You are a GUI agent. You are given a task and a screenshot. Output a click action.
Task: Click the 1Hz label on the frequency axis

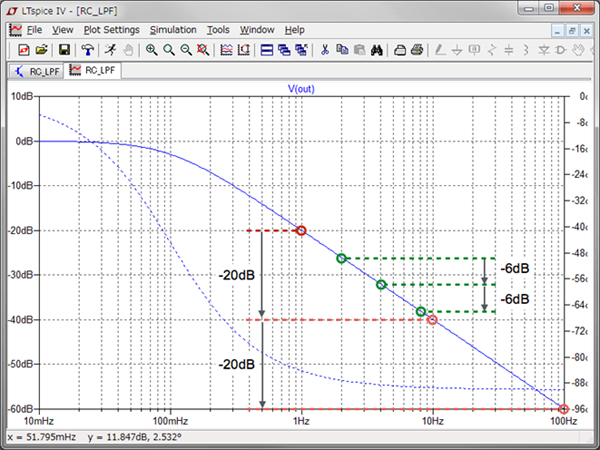[x=301, y=422]
